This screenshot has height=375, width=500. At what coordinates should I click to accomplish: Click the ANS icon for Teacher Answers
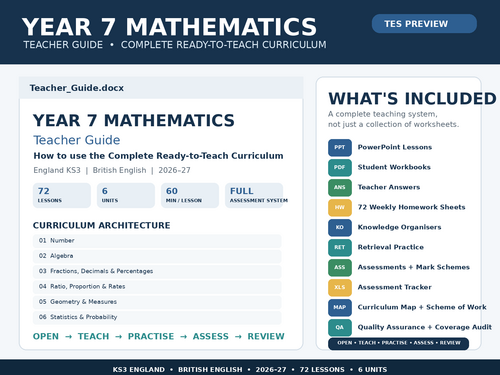click(340, 187)
